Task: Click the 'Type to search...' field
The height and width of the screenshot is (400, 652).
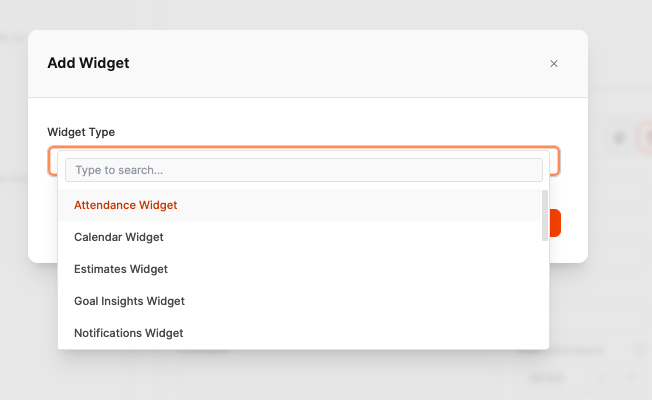Action: click(x=304, y=170)
